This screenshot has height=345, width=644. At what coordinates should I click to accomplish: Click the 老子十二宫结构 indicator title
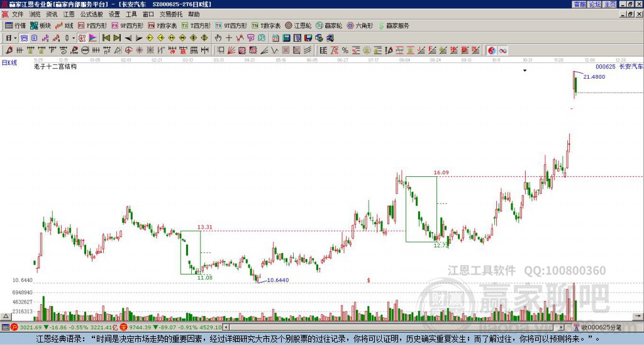[x=55, y=66]
